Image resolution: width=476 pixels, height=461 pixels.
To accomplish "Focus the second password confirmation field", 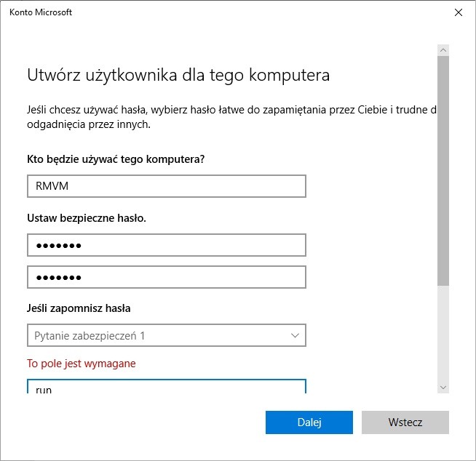I will click(166, 277).
